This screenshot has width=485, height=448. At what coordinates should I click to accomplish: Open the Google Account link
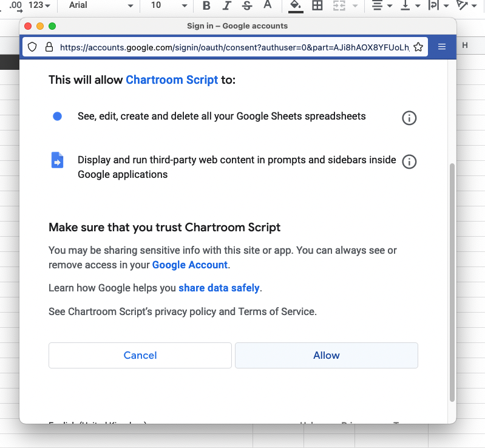[x=189, y=265]
